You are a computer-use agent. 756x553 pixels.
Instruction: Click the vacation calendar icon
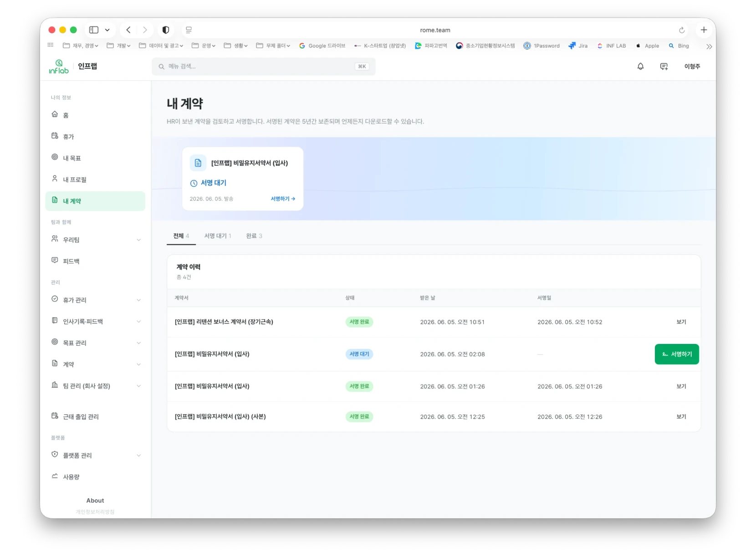click(55, 136)
